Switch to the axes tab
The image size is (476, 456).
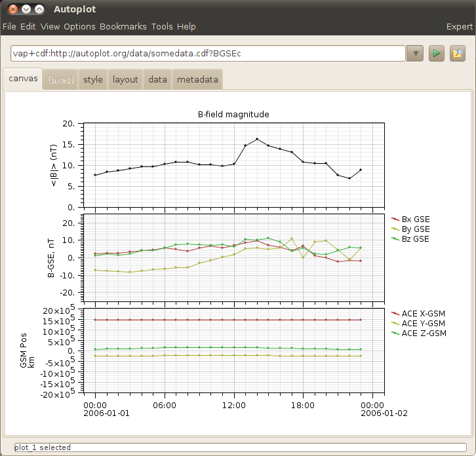pyautogui.click(x=60, y=80)
